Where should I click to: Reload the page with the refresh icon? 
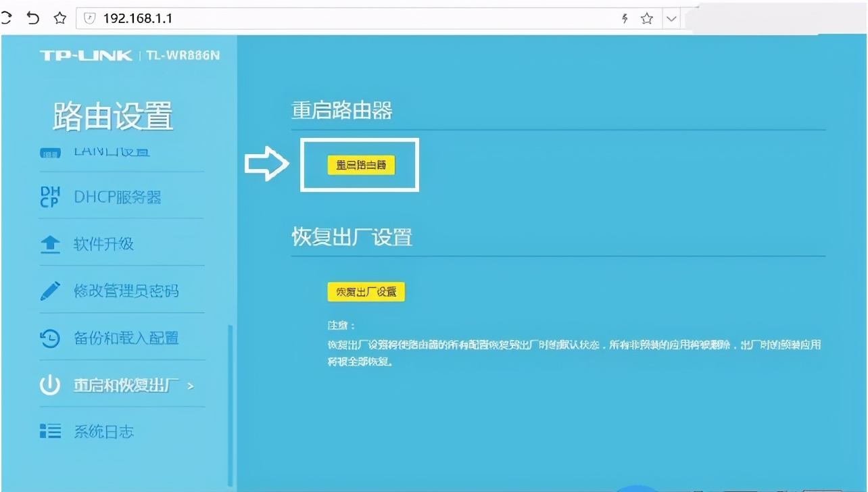tap(6, 18)
